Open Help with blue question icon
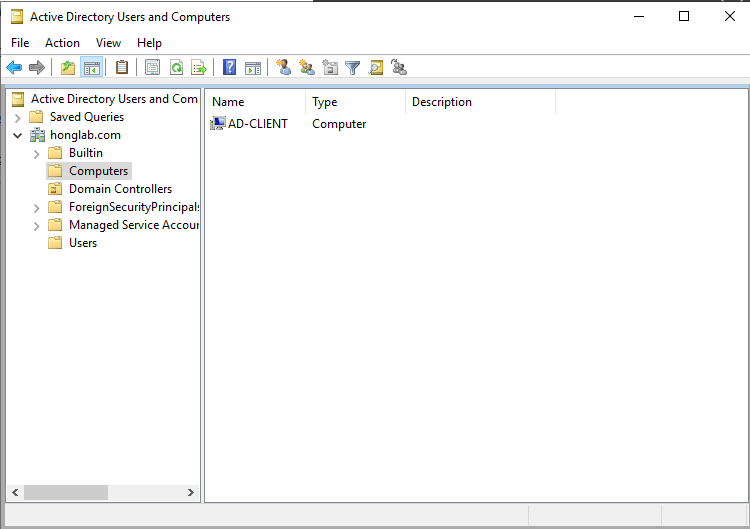Viewport: 750px width, 529px height. pyautogui.click(x=230, y=67)
